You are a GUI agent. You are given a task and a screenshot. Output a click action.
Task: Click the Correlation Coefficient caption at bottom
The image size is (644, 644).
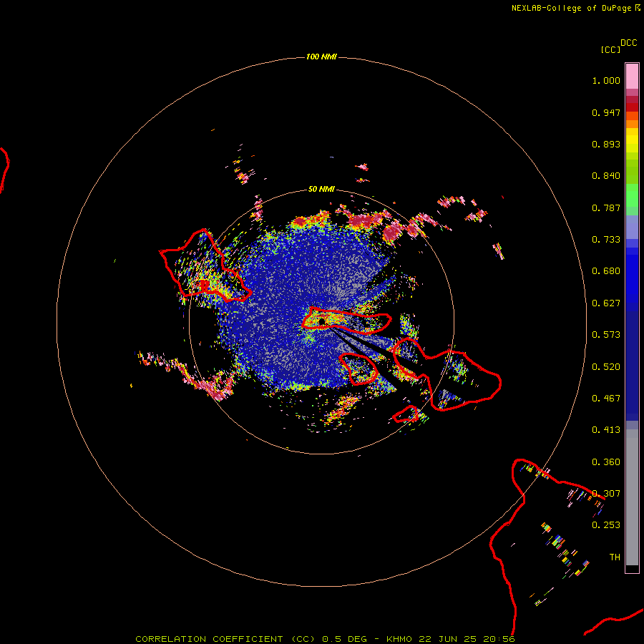[325, 639]
